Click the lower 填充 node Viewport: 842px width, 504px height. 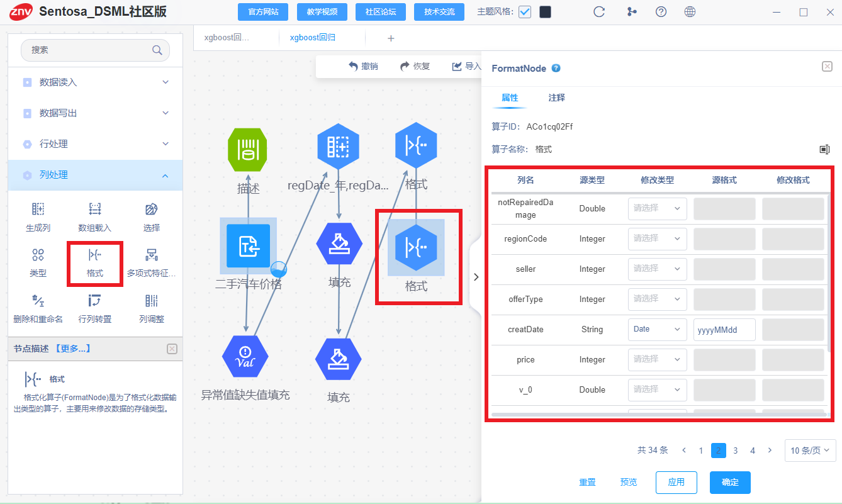[339, 359]
